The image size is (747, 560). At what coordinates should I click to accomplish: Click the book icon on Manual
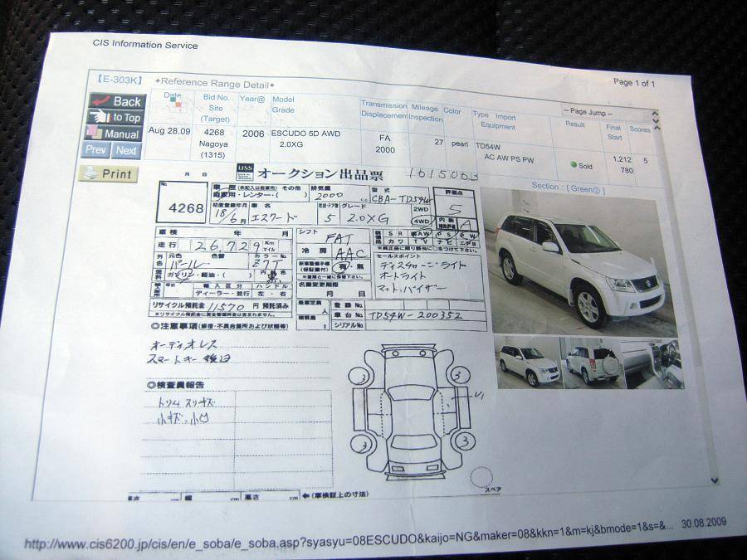(95, 133)
